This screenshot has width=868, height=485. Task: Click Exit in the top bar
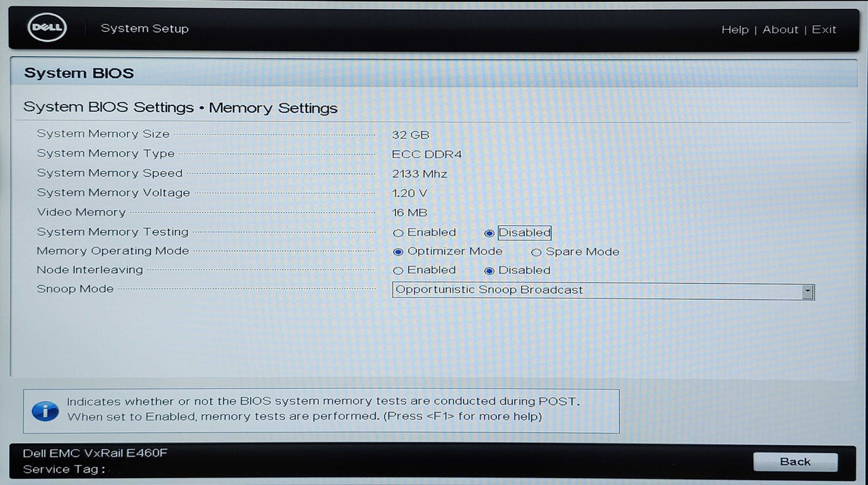[x=824, y=30]
